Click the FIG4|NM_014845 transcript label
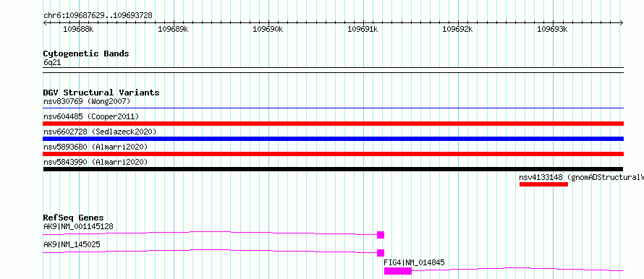Viewport: 644px width, 279px height. point(414,262)
